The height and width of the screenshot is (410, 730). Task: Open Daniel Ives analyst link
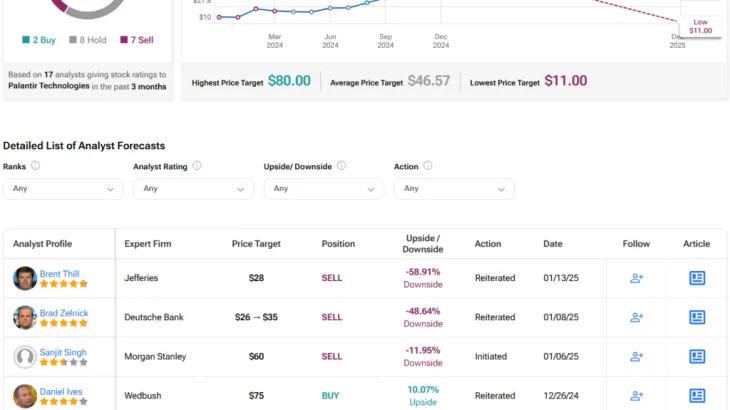coord(61,391)
